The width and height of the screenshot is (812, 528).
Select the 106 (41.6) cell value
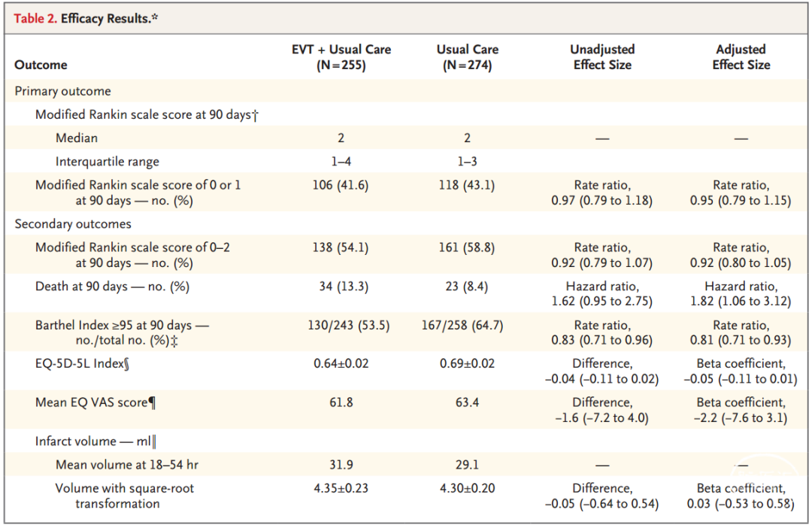tap(341, 185)
